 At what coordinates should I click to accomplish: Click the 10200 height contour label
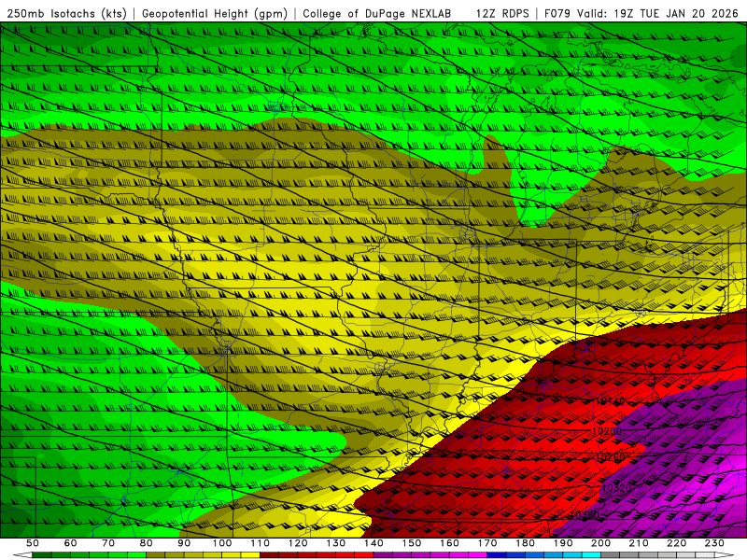tap(606, 431)
